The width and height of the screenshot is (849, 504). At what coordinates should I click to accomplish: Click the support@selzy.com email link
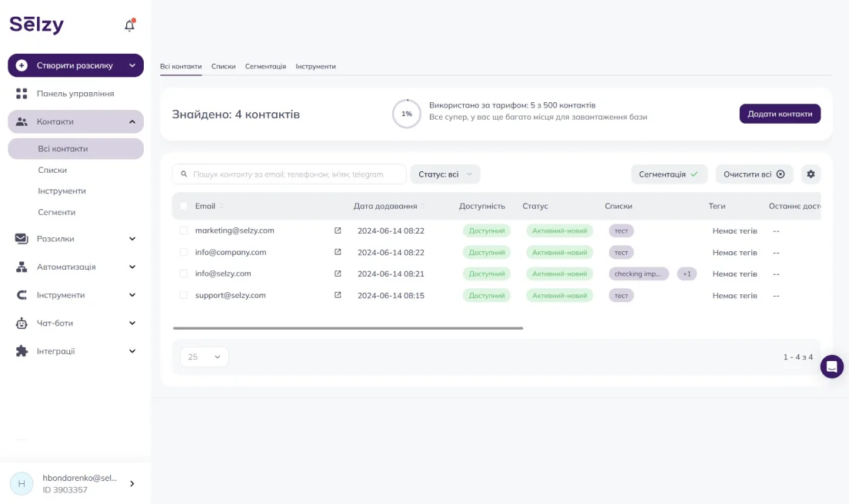(230, 295)
